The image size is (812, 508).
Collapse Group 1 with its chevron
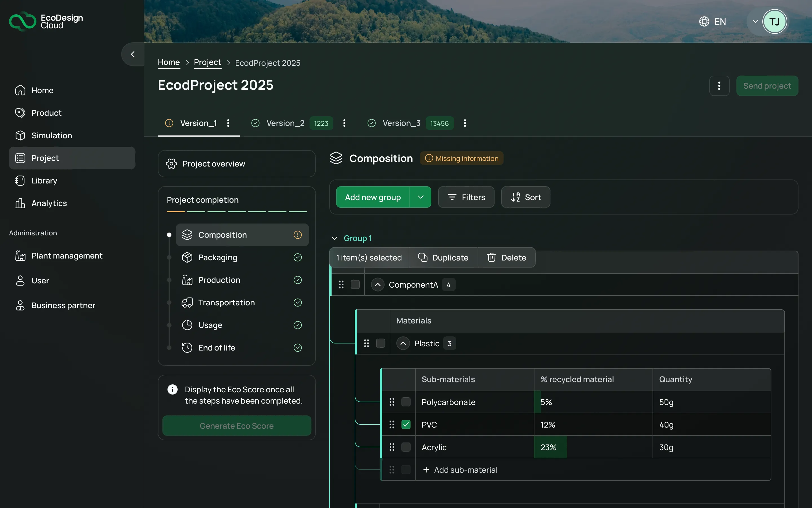coord(334,238)
